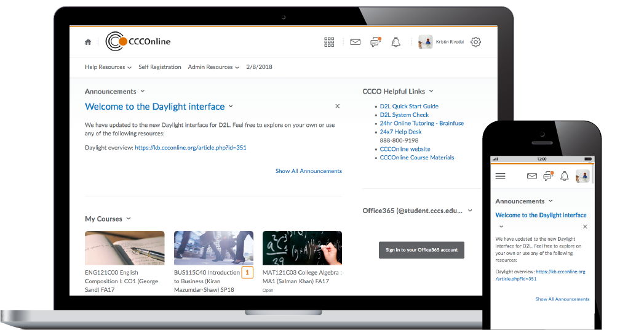Expand My Courses widget chevron
Screen dimensions: 644x330
129,219
